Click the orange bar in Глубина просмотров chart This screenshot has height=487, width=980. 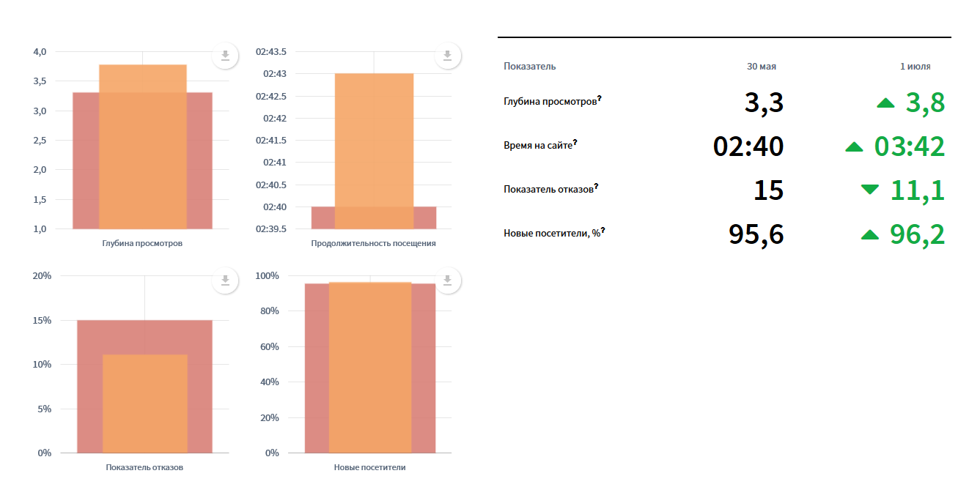click(x=143, y=146)
